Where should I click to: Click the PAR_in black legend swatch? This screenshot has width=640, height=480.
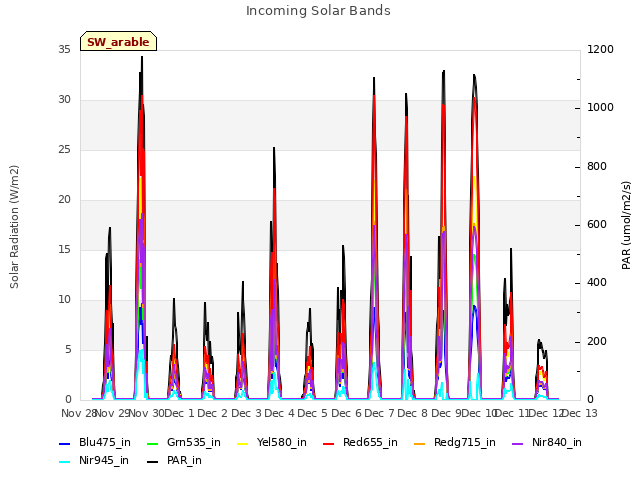[153, 462]
